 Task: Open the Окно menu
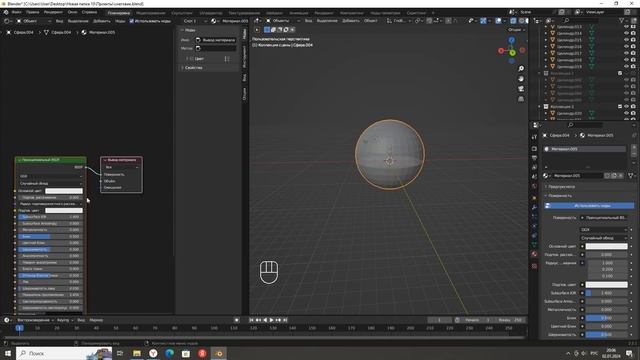click(72, 12)
